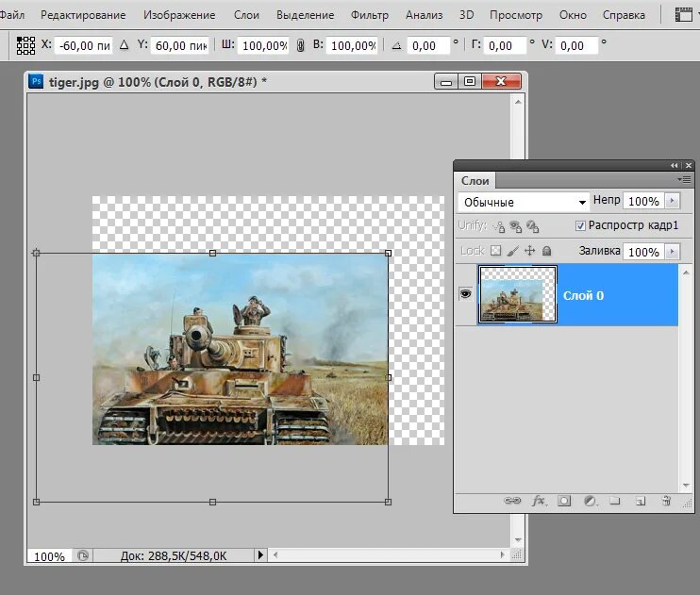700x595 pixels.
Task: Click the X position field showing -60,00
Action: (x=83, y=45)
